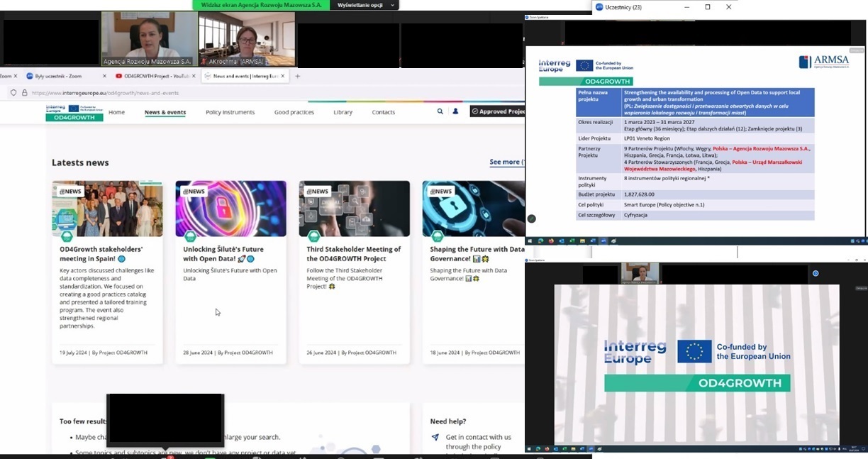Viewport: 868px width, 459px height.
Task: Open the Spain stakeholders' meeting news photo
Action: (107, 209)
